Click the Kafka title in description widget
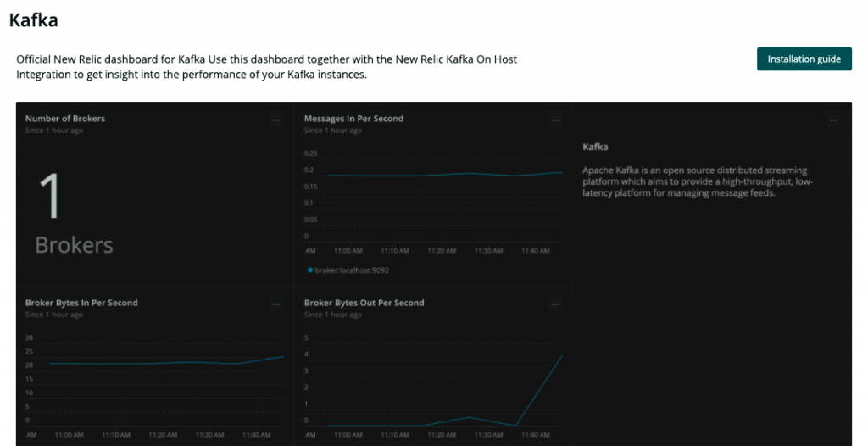The width and height of the screenshot is (868, 446). tap(595, 147)
